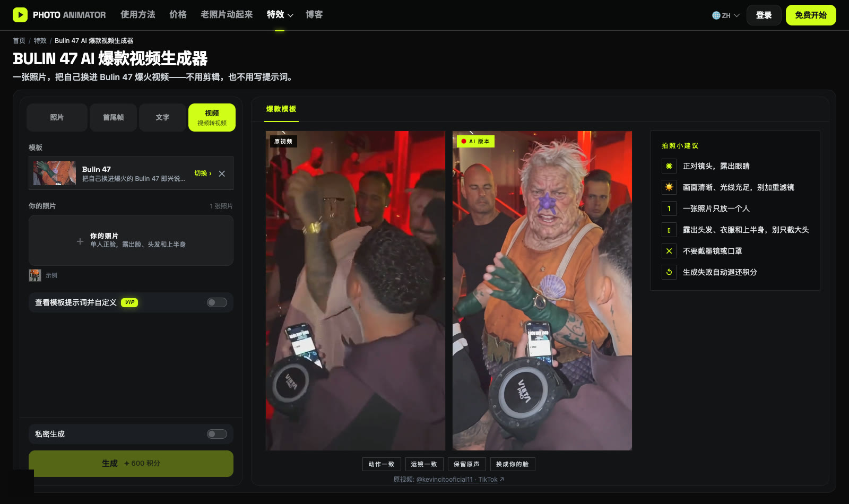Click the 生成 600 积分 button

(x=131, y=464)
